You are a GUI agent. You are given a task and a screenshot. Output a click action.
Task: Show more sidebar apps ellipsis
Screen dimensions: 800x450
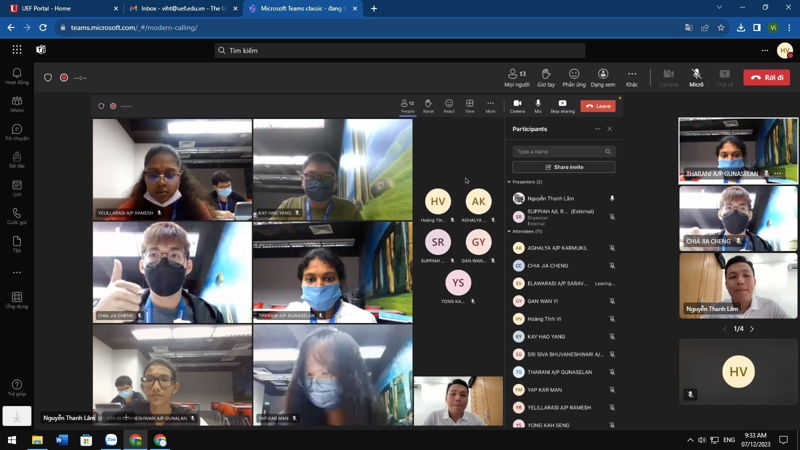click(x=17, y=272)
